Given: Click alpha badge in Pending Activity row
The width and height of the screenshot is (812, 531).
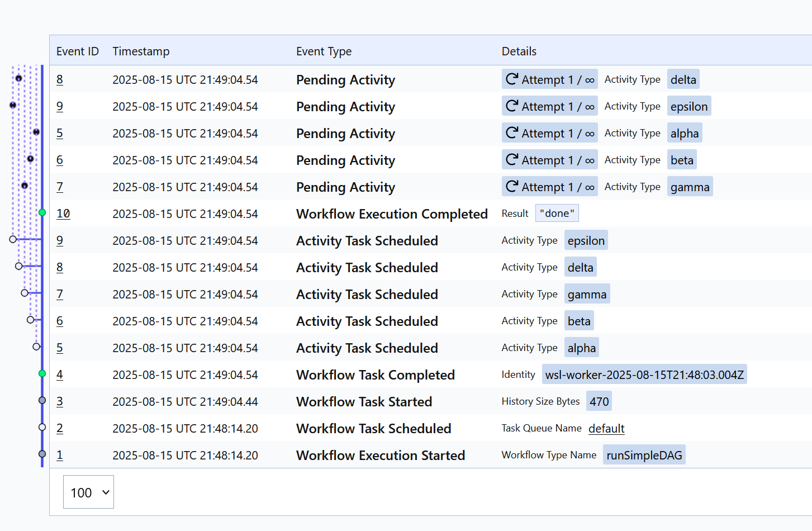Looking at the screenshot, I should point(685,133).
